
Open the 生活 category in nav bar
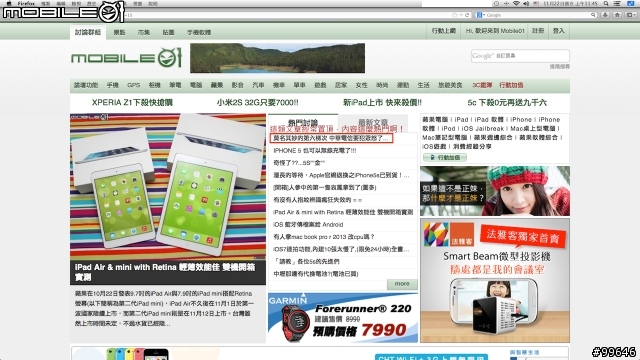point(423,85)
